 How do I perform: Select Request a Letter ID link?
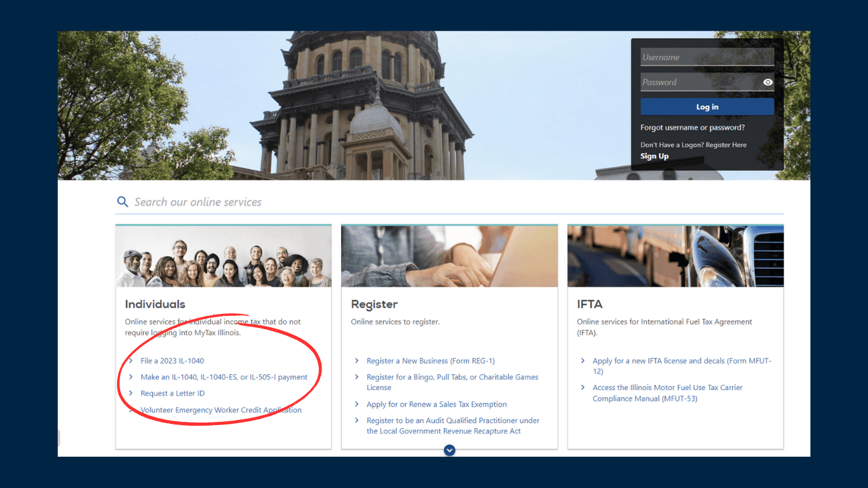click(172, 394)
